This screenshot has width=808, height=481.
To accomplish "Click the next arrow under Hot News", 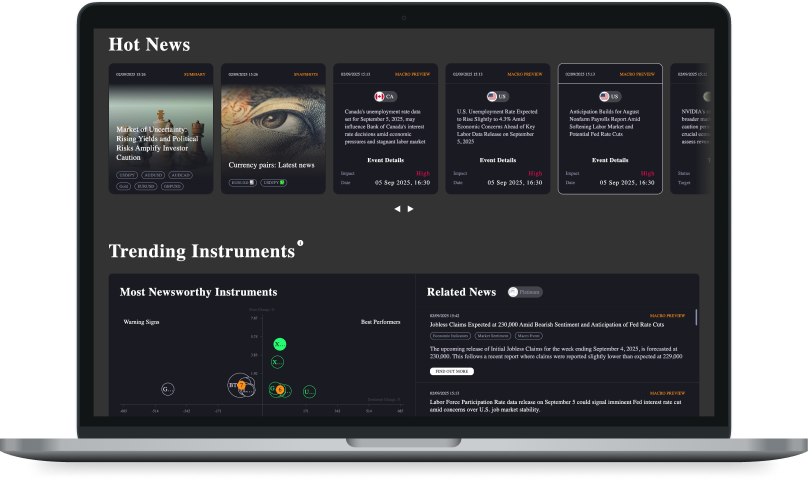I will [x=410, y=209].
